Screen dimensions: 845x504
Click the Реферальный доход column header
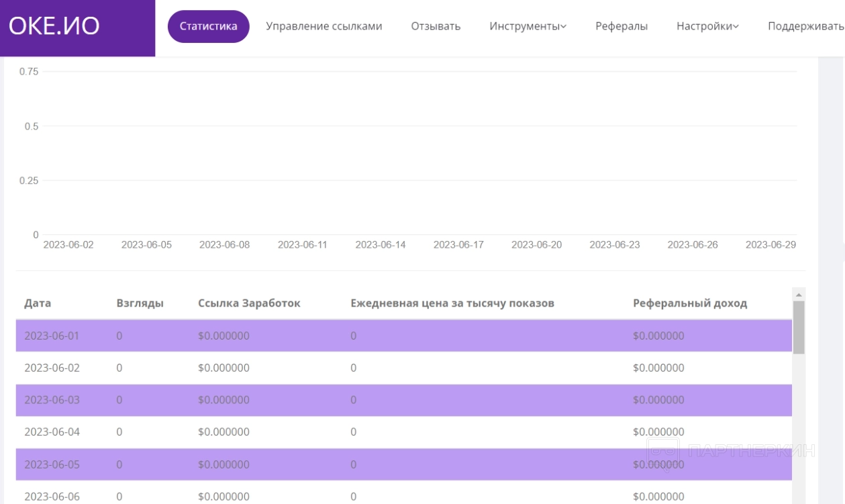point(689,303)
